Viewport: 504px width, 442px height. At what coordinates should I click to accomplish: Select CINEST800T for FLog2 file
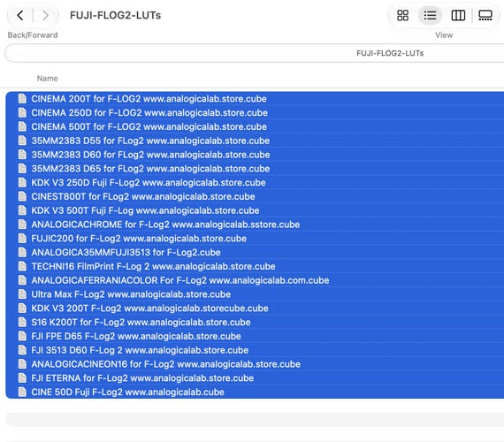(255, 196)
